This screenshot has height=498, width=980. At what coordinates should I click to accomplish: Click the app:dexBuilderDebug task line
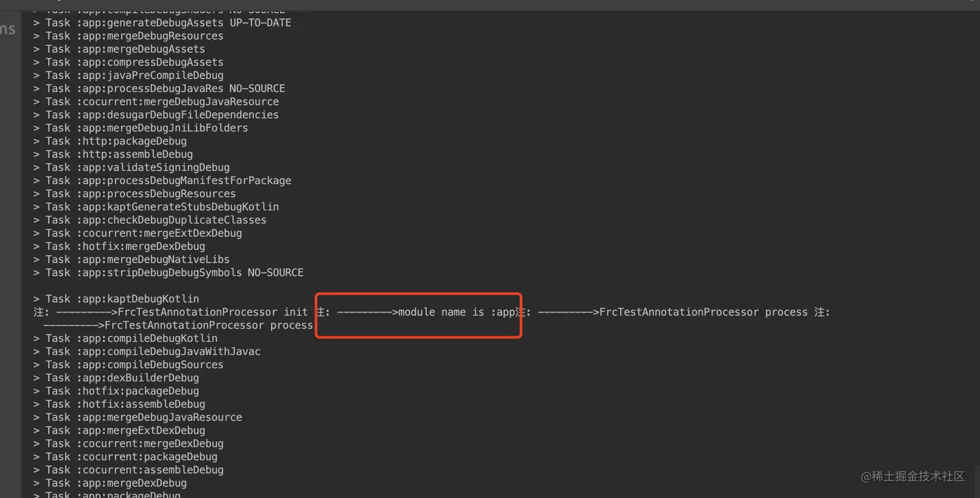click(x=116, y=378)
